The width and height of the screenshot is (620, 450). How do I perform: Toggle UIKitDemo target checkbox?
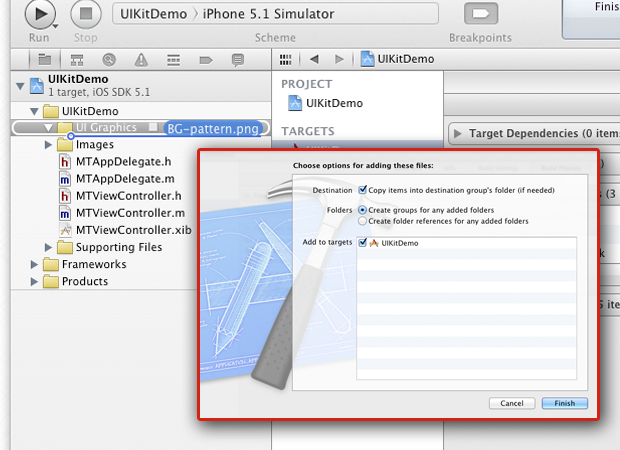(363, 243)
